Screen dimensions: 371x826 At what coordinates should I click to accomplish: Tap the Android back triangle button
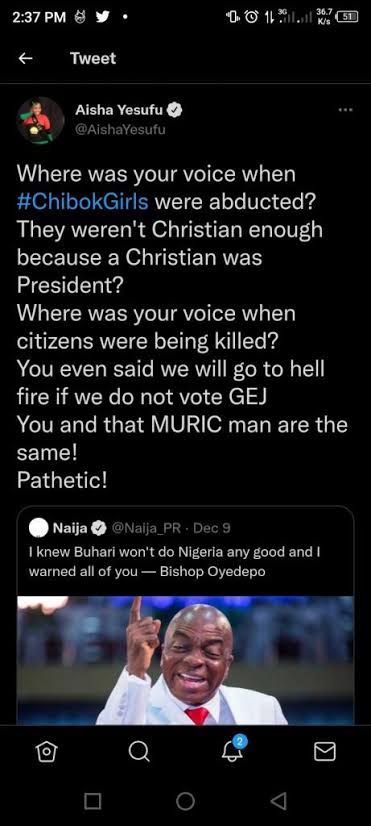[278, 801]
